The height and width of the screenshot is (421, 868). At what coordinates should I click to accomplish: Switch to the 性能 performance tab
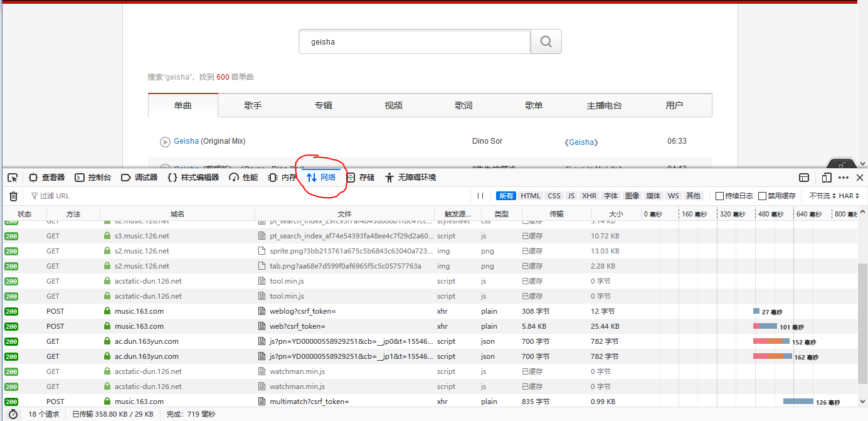(x=243, y=178)
